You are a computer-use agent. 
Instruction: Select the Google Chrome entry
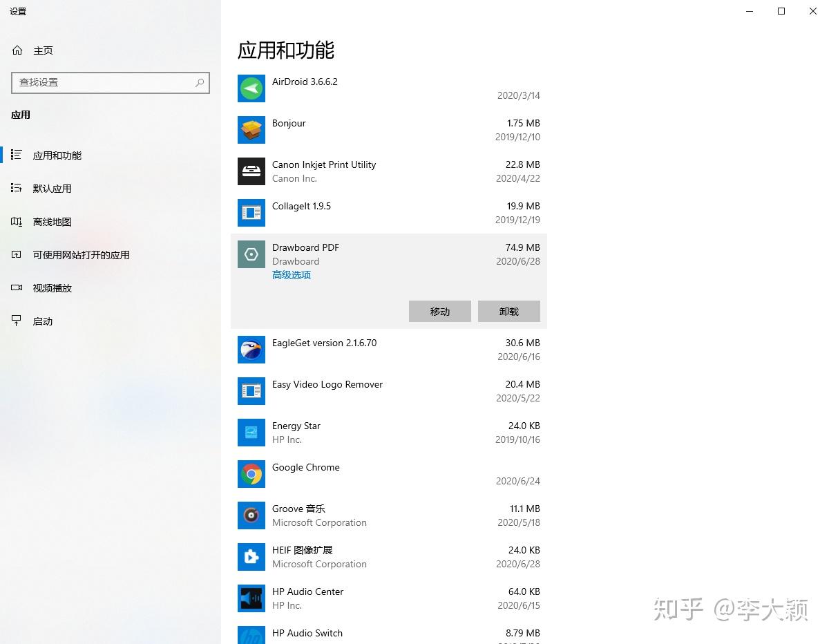point(389,474)
